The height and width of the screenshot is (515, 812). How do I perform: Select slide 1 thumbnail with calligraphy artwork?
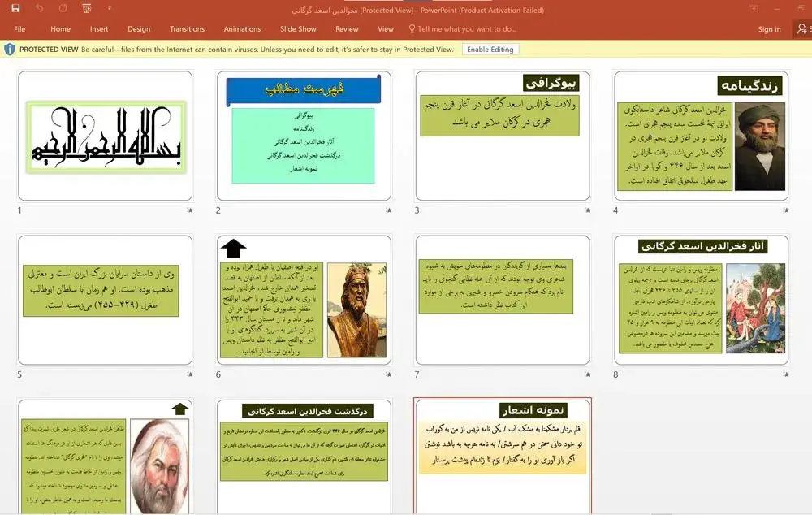point(106,135)
